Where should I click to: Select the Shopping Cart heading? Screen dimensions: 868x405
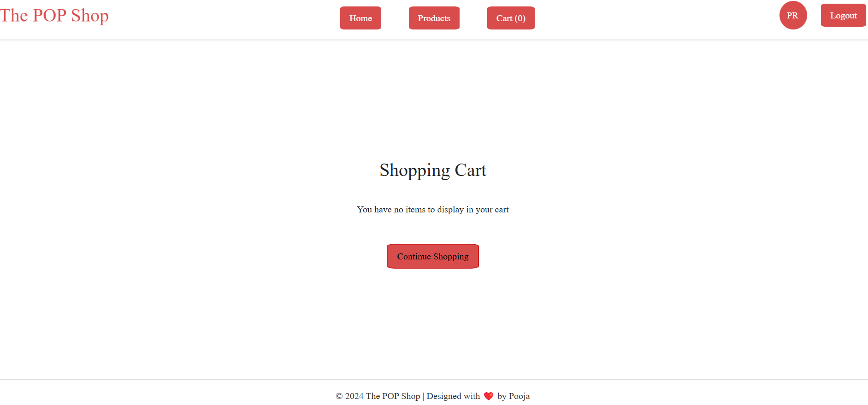tap(433, 170)
